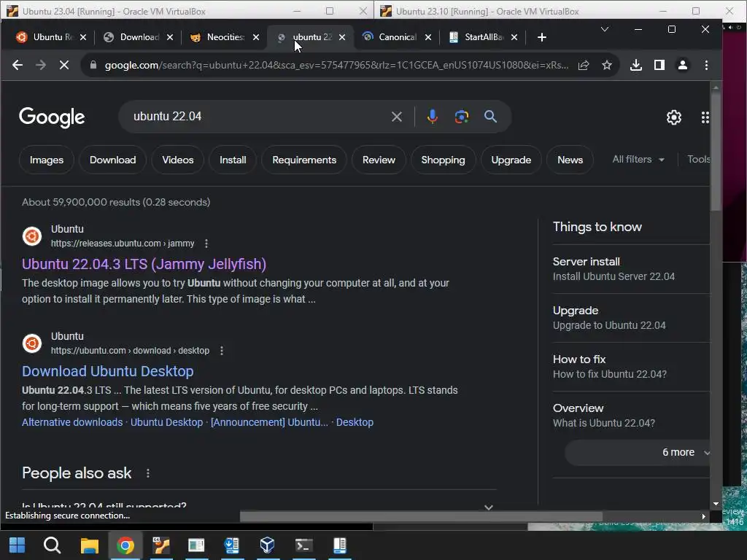This screenshot has height=560, width=747.
Task: Open the All filters dropdown
Action: (x=638, y=160)
